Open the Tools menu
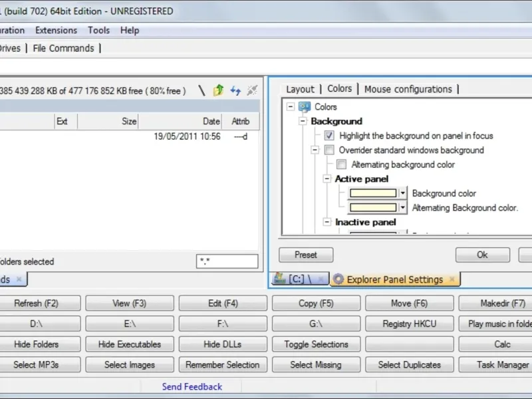532x399 pixels. (x=98, y=31)
